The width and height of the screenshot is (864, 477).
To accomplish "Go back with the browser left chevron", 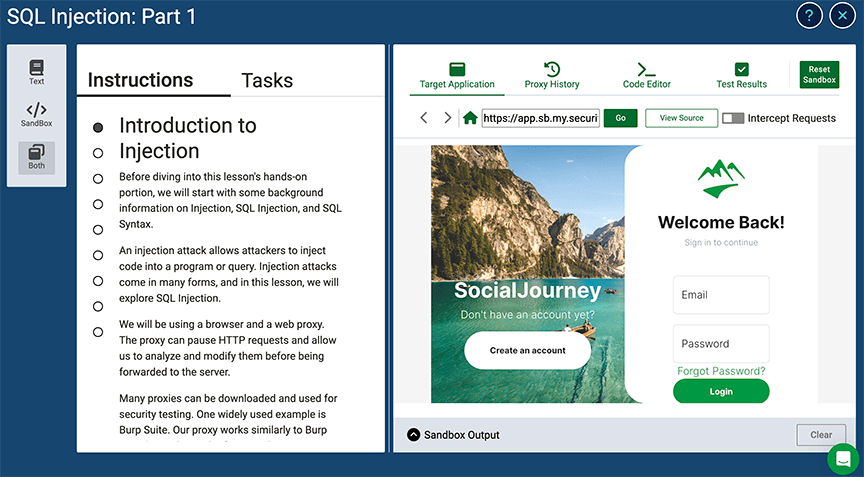I will 424,118.
